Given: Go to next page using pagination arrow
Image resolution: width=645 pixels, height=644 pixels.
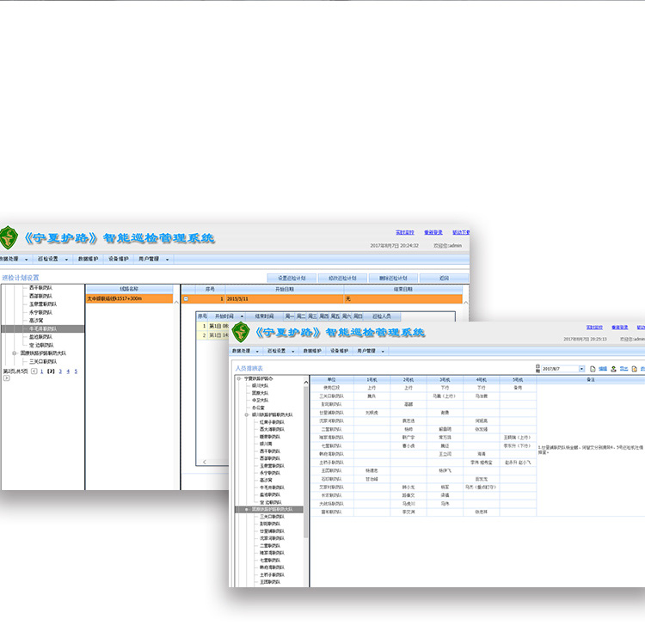Looking at the screenshot, I should [x=7, y=378].
